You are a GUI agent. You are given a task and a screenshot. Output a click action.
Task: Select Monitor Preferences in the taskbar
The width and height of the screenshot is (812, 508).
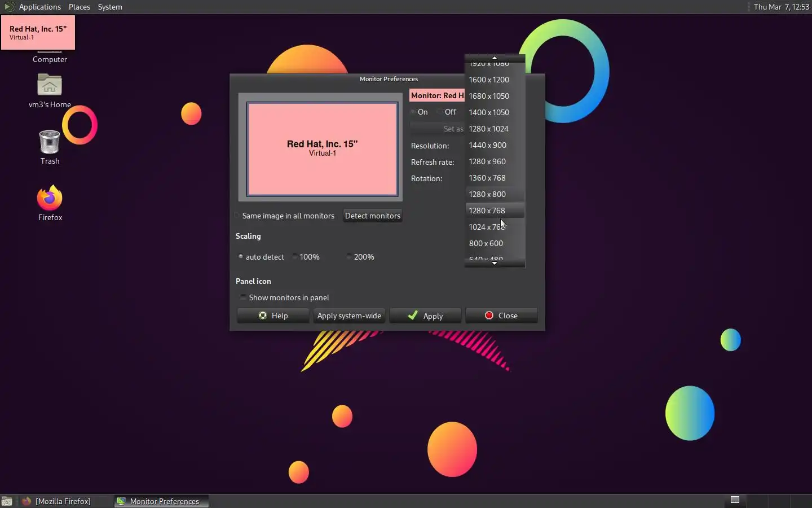tap(161, 501)
